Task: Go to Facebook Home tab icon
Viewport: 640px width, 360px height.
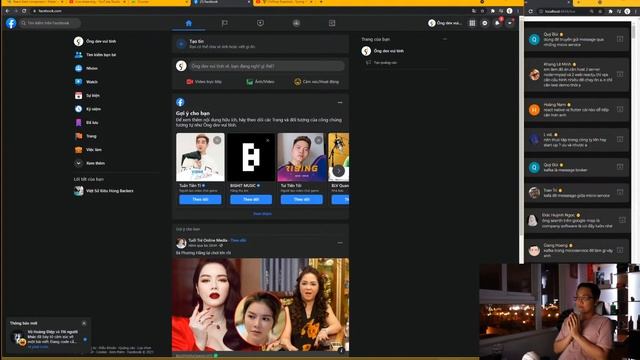Action: 189,23
